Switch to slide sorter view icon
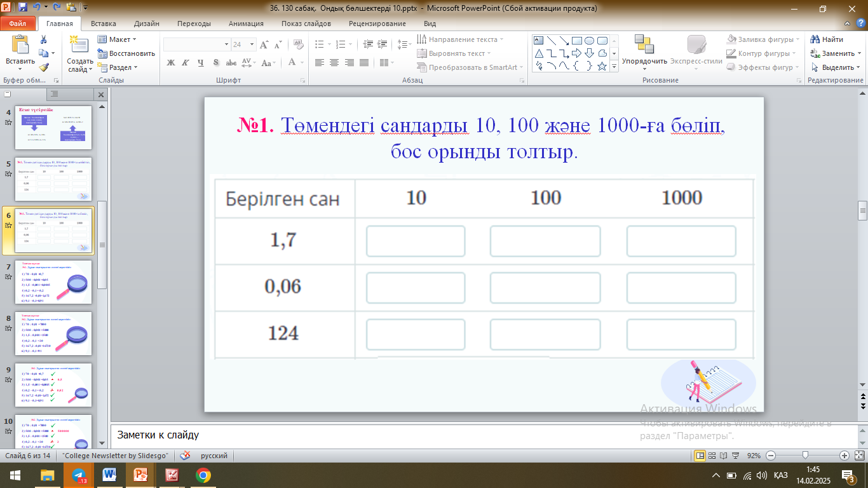The height and width of the screenshot is (488, 868). (712, 456)
